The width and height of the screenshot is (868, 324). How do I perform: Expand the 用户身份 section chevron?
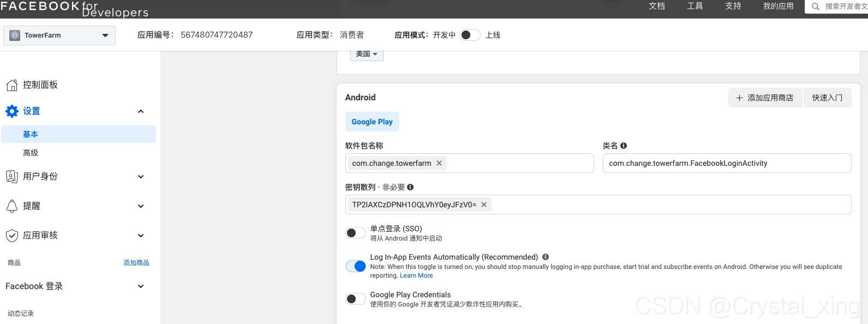tap(141, 176)
